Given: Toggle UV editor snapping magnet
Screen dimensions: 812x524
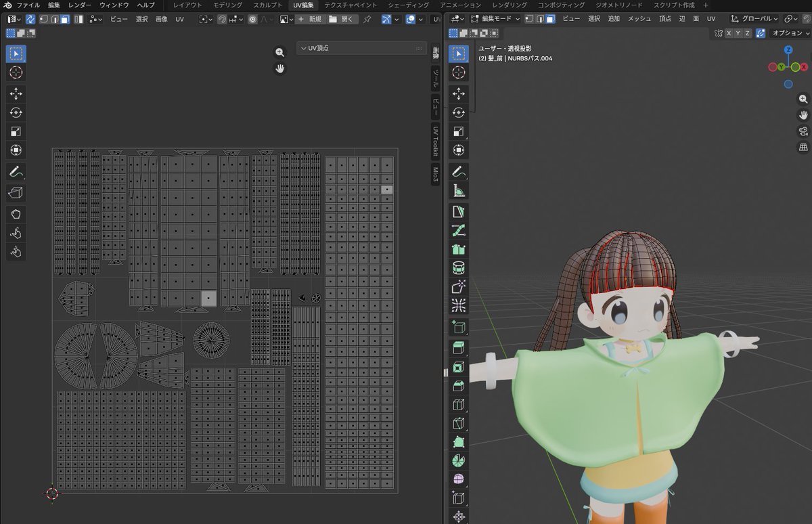Looking at the screenshot, I should click(222, 20).
